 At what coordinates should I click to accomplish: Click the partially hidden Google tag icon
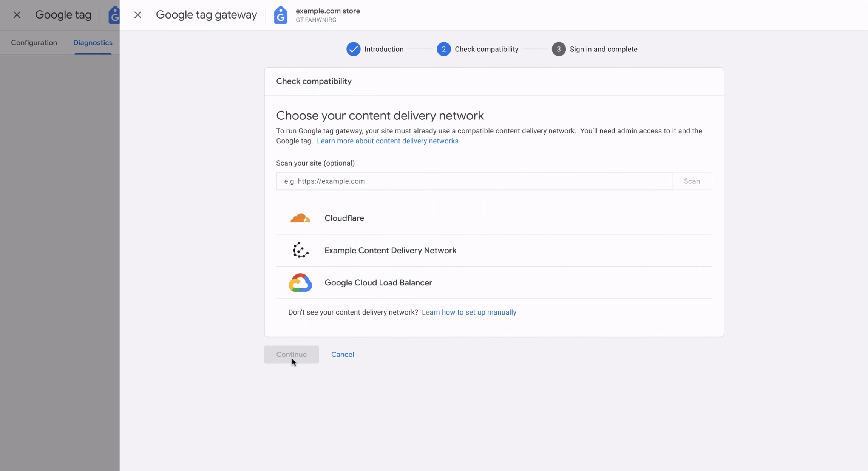click(x=114, y=15)
